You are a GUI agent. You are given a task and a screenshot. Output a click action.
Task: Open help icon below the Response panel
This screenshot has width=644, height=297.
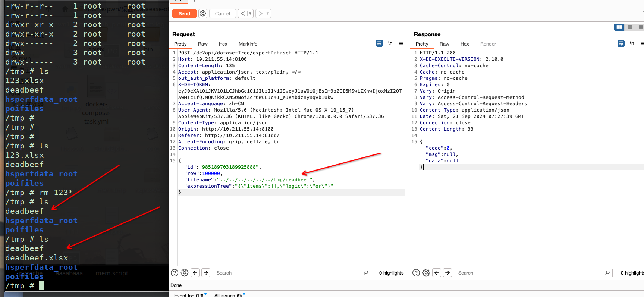click(x=416, y=273)
